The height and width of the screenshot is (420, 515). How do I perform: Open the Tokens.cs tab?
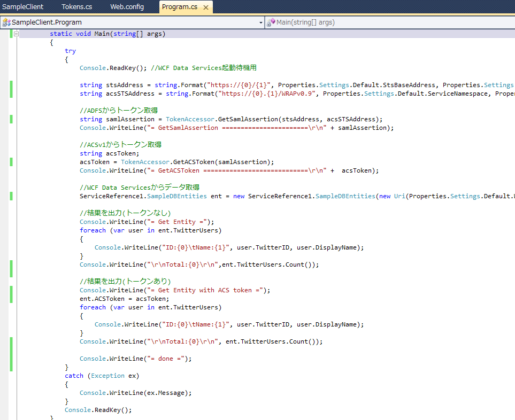coord(76,7)
